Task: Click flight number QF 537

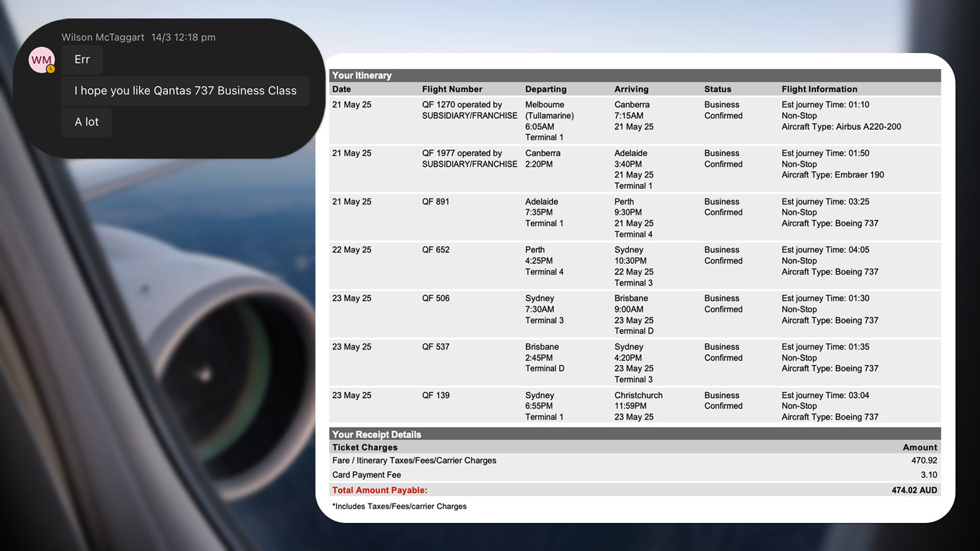Action: coord(435,347)
